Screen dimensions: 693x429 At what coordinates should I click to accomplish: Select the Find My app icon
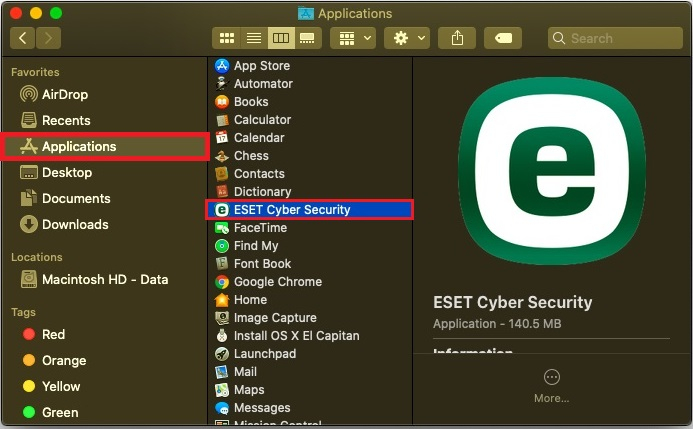(222, 246)
